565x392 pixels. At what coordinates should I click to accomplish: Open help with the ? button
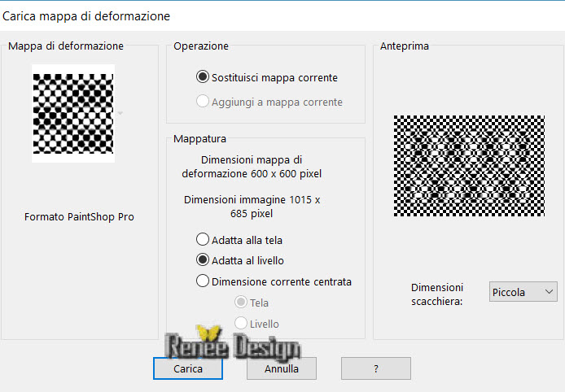tap(376, 368)
